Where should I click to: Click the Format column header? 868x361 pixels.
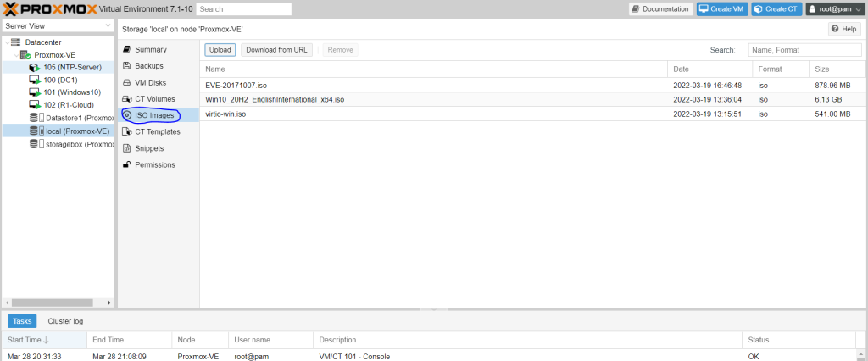pos(781,69)
